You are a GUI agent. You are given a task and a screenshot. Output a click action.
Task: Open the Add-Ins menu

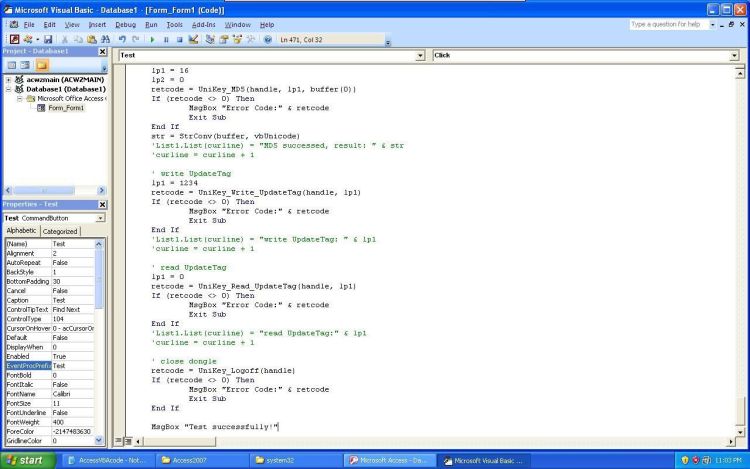pyautogui.click(x=204, y=24)
